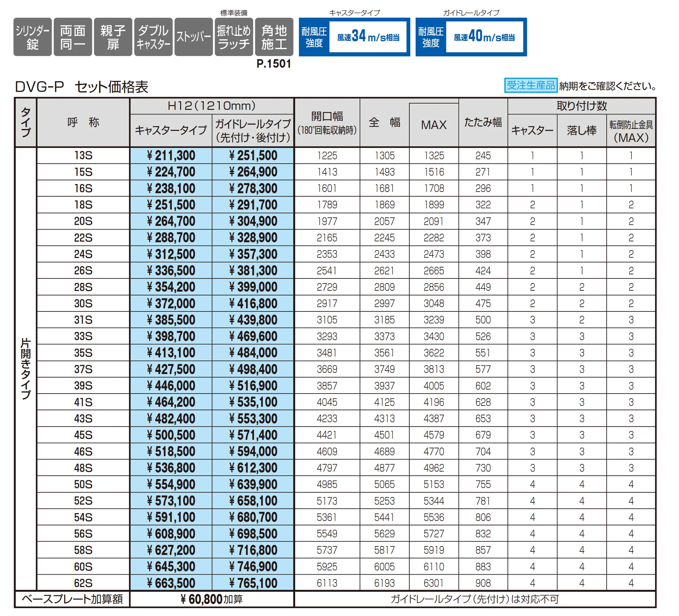Select the ¥765,100 price cell
Image resolution: width=679 pixels, height=616 pixels.
[253, 583]
